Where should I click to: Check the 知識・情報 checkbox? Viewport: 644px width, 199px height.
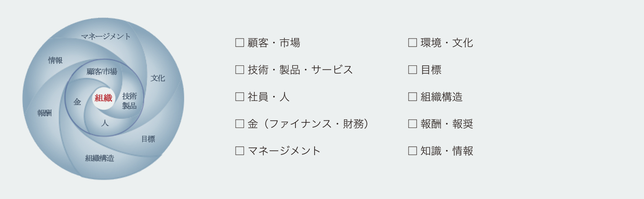tap(412, 151)
